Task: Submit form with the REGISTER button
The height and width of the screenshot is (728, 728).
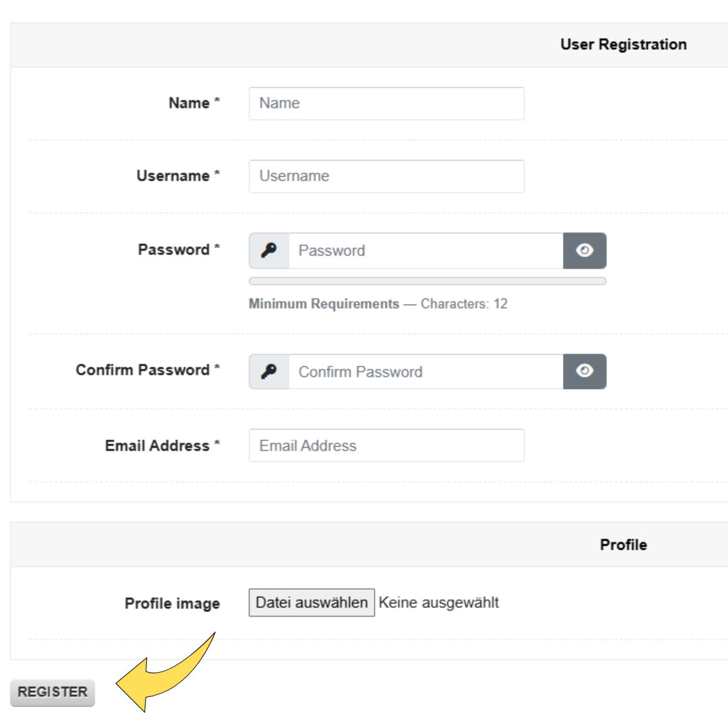Action: pyautogui.click(x=53, y=693)
